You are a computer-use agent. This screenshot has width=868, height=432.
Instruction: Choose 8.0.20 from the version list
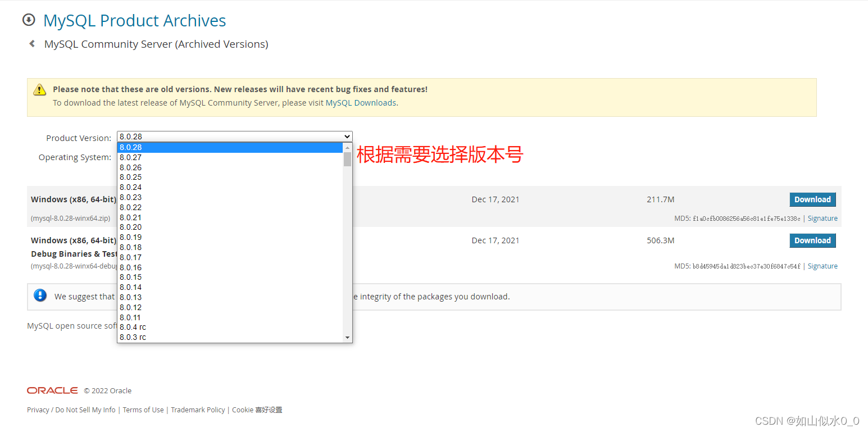230,227
